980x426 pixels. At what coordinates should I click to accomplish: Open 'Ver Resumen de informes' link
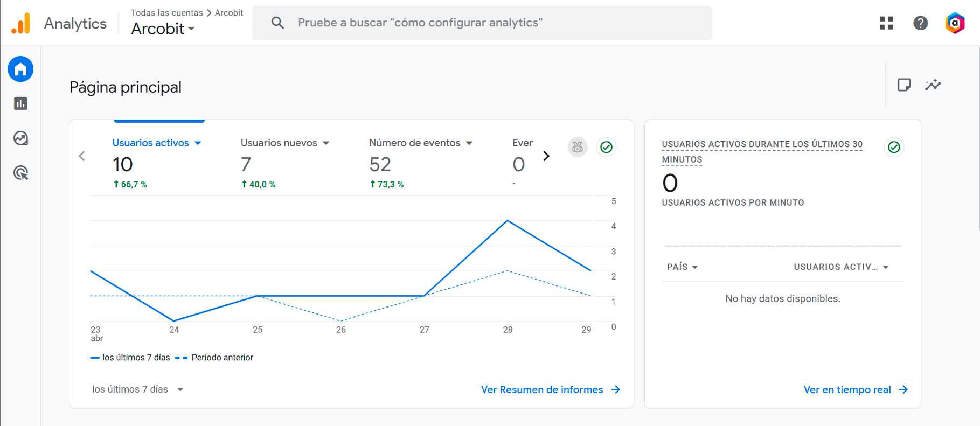[x=550, y=390]
